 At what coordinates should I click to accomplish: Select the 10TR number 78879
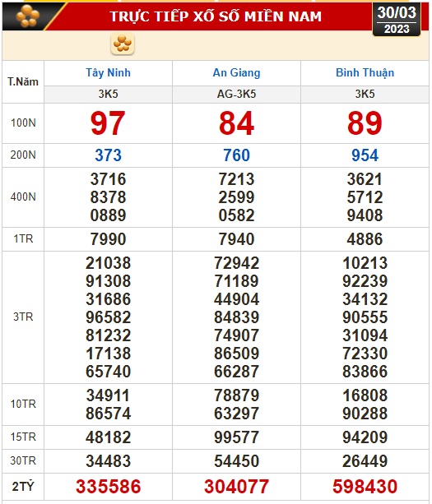point(236,395)
